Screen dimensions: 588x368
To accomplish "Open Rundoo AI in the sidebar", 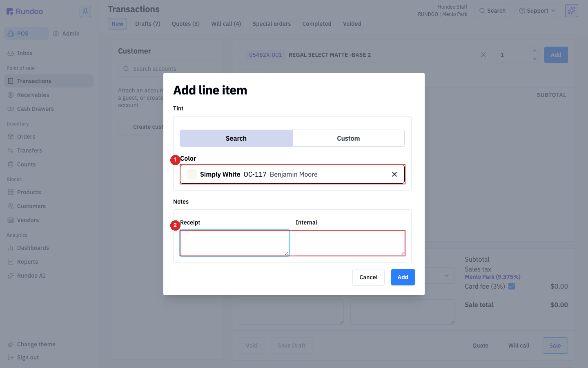I will click(x=49, y=276).
